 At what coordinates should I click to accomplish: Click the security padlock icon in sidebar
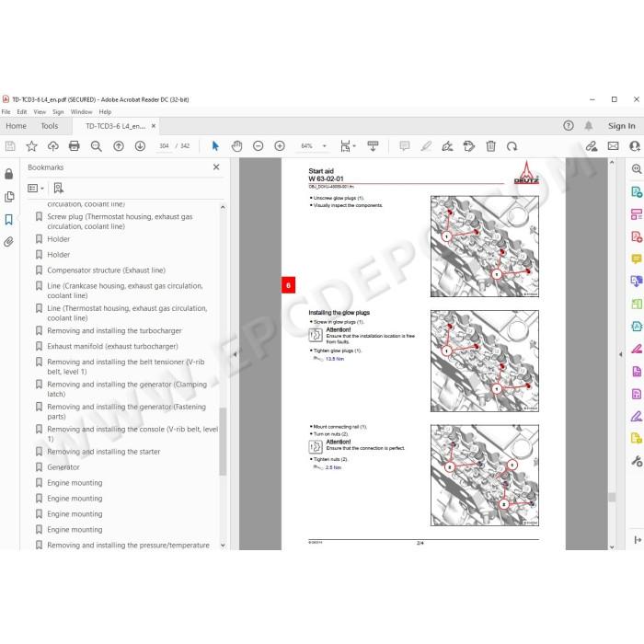click(9, 174)
